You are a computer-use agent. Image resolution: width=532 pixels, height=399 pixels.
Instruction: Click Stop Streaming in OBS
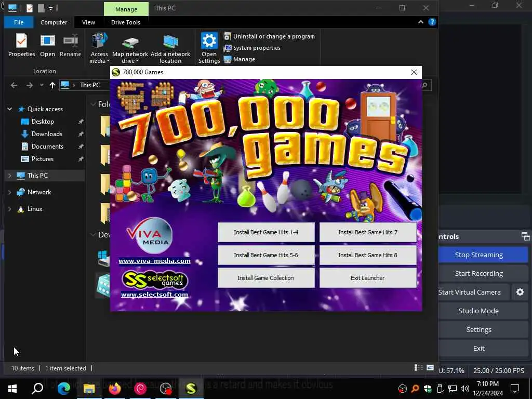point(478,255)
